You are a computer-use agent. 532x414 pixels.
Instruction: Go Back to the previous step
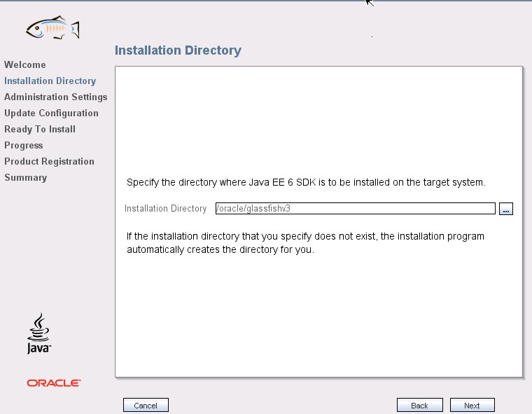tap(420, 405)
